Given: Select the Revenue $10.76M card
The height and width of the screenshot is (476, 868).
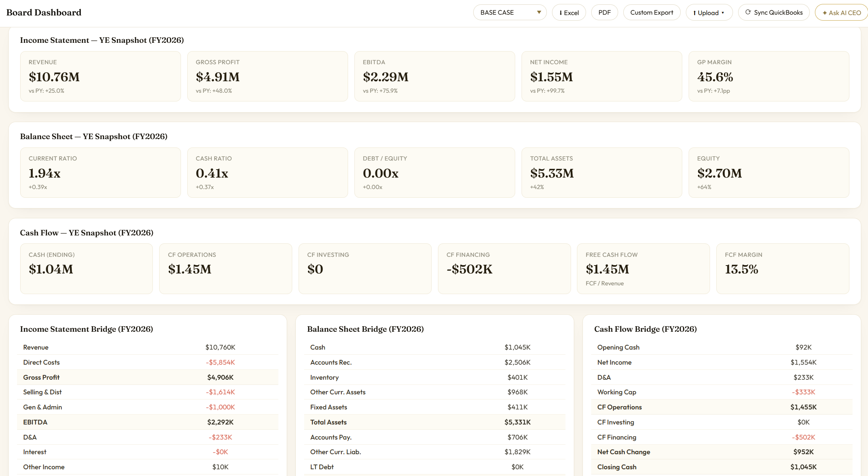Looking at the screenshot, I should [x=101, y=76].
